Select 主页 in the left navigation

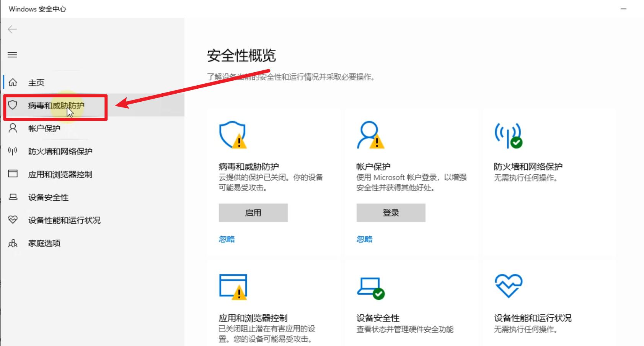point(35,82)
